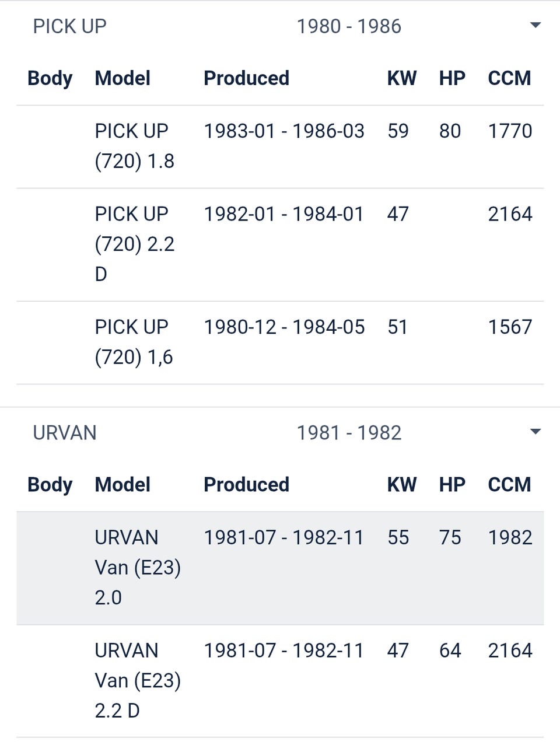Image resolution: width=560 pixels, height=745 pixels.
Task: Click the CCM header in URVAN table
Action: tap(509, 485)
